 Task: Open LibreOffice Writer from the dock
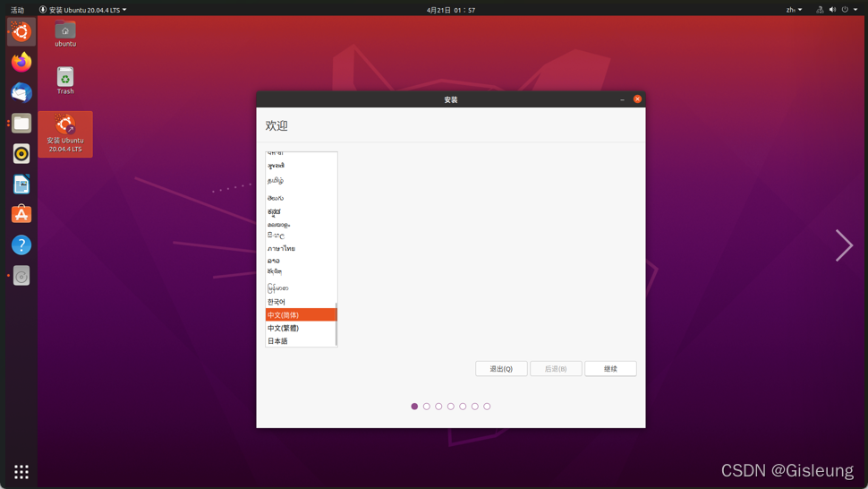[x=21, y=184]
